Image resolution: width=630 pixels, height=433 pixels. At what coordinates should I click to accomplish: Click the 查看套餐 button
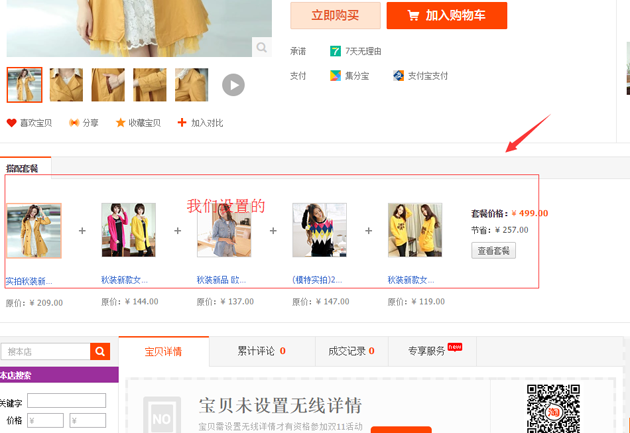point(493,251)
